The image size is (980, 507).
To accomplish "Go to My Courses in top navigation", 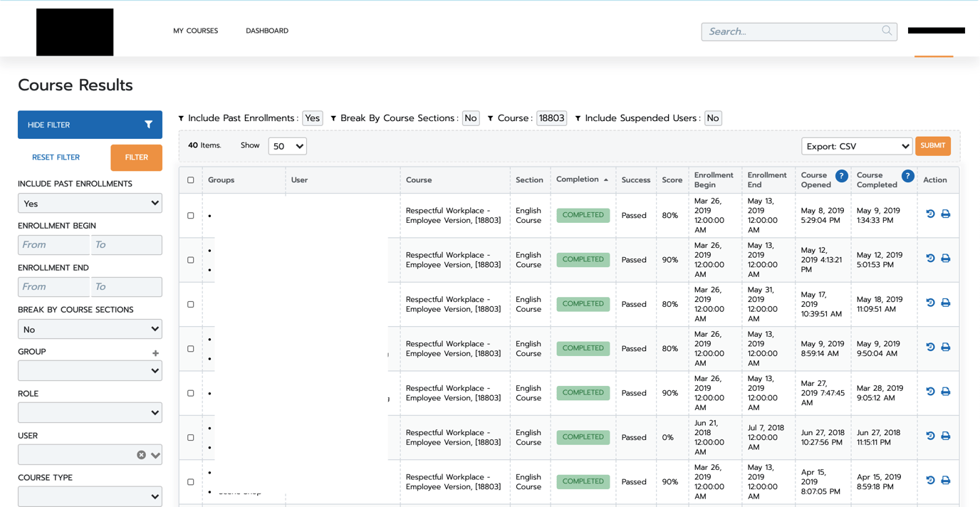I will (195, 31).
